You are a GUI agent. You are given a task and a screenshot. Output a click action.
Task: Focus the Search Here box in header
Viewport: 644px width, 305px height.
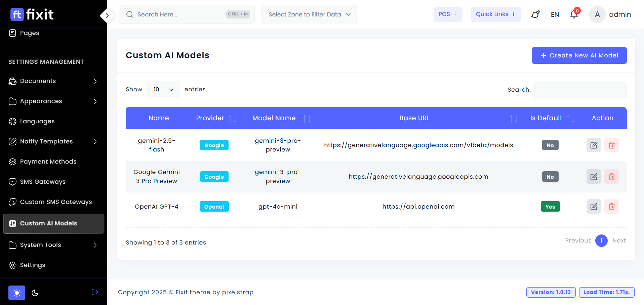tap(187, 14)
